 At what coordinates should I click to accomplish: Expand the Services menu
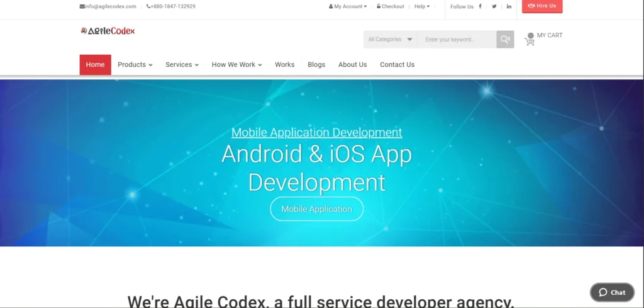click(182, 65)
